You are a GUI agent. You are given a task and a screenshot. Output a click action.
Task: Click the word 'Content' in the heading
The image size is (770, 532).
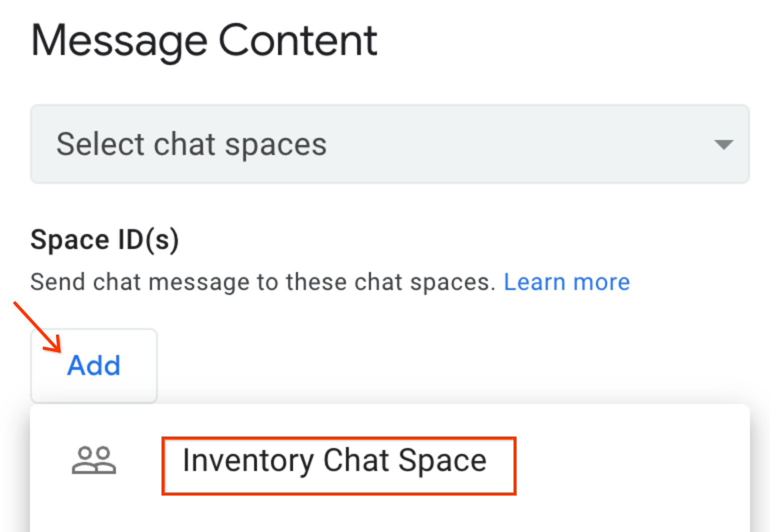pyautogui.click(x=298, y=41)
